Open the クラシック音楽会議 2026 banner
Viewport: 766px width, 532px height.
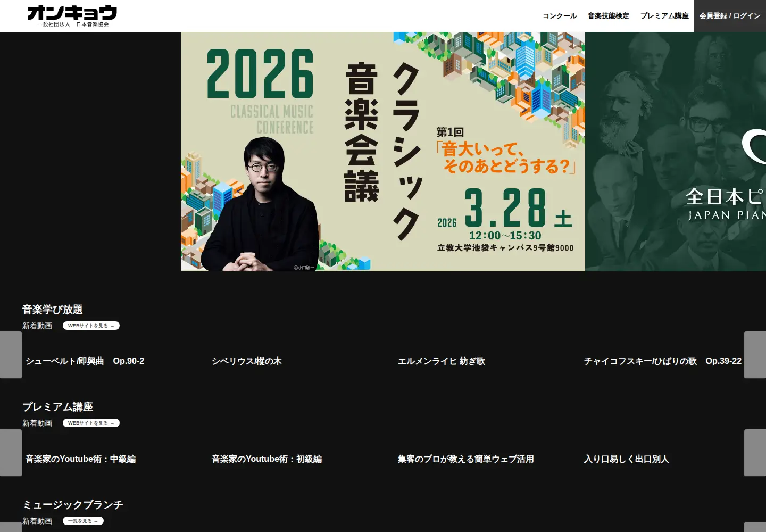[383, 152]
